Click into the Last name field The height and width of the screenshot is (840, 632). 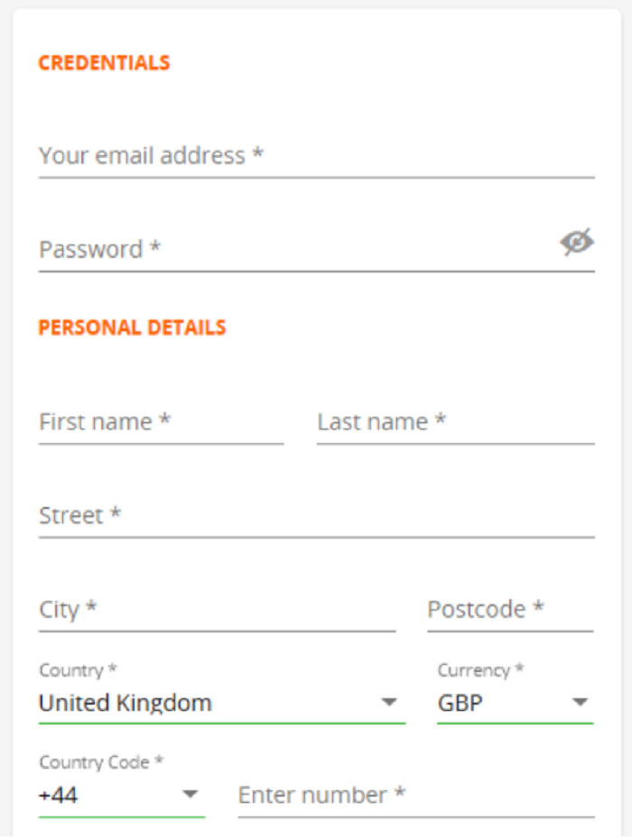(x=455, y=422)
